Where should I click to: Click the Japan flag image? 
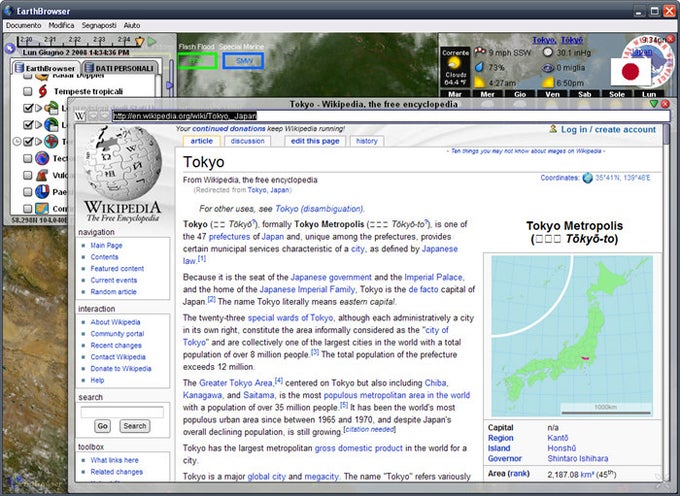point(631,72)
